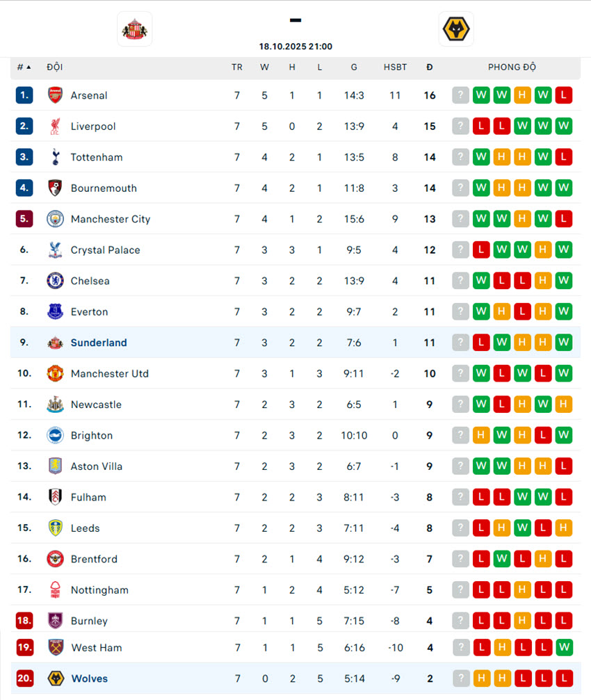The image size is (591, 700).
Task: Click the Wolves crest in the match header
Action: point(456,29)
